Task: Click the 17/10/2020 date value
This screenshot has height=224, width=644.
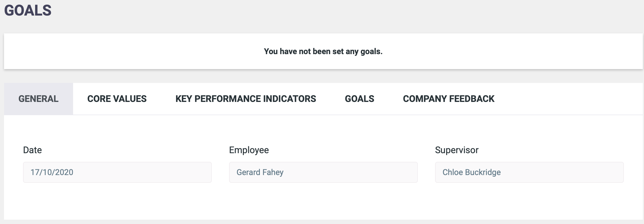Action: (x=52, y=172)
